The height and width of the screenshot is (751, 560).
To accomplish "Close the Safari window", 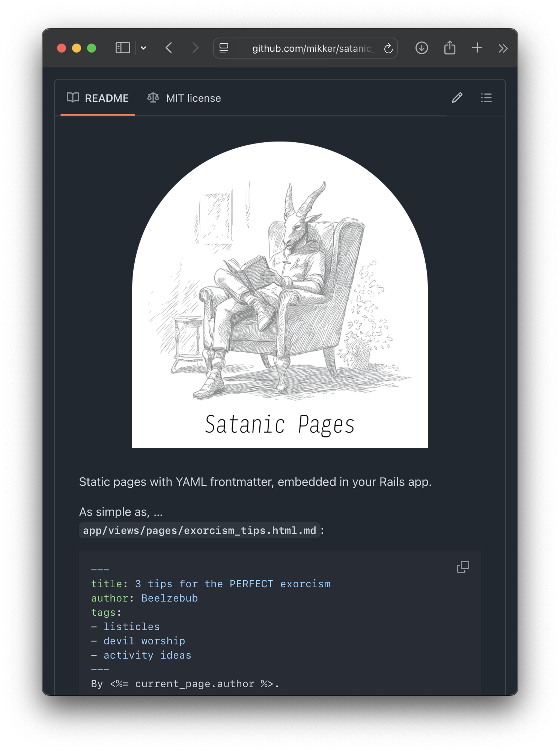I will pos(62,48).
